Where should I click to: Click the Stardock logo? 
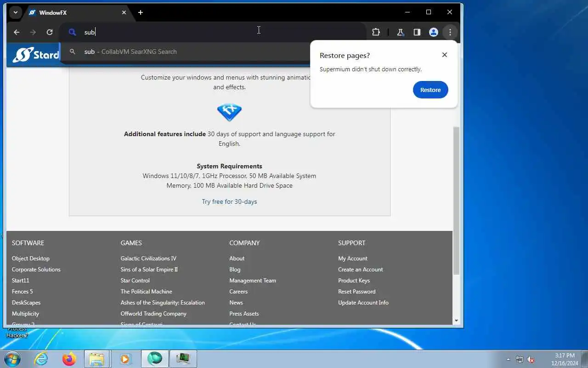click(36, 55)
